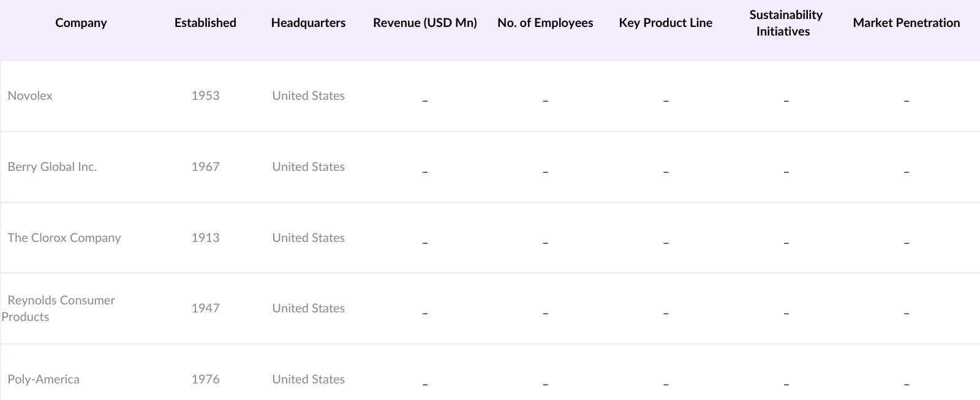Click the Key Product Line header
980x400 pixels.
[666, 23]
